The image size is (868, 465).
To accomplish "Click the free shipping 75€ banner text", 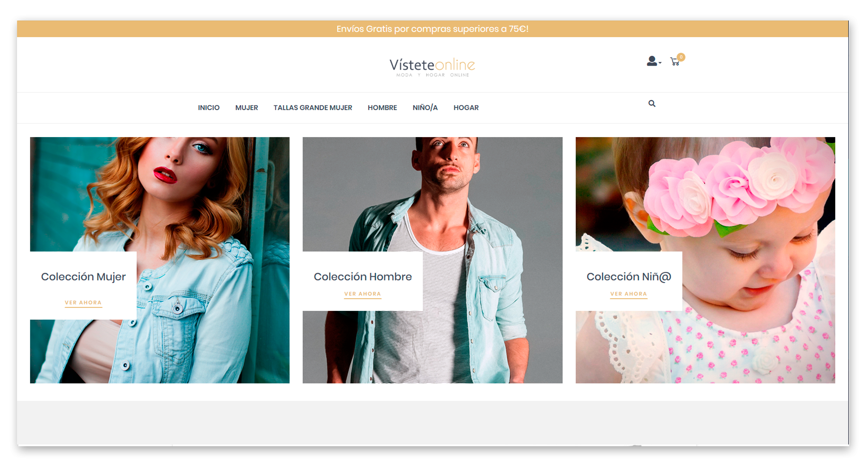I will 432,29.
